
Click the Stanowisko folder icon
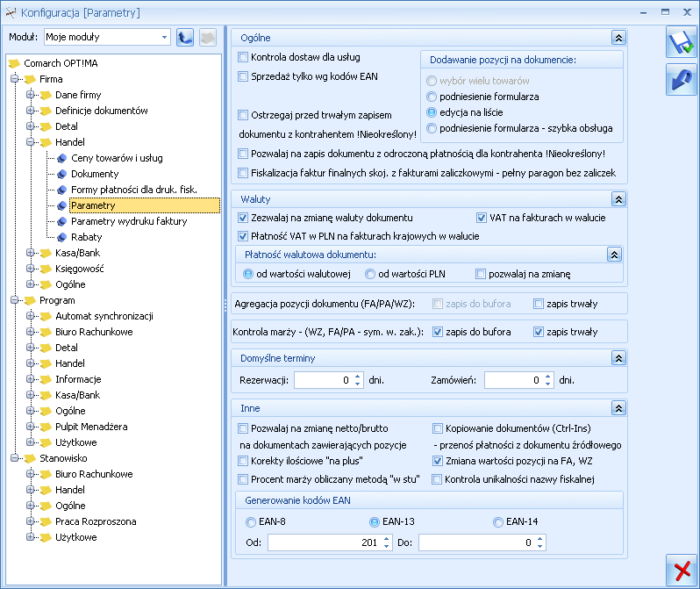(x=31, y=458)
